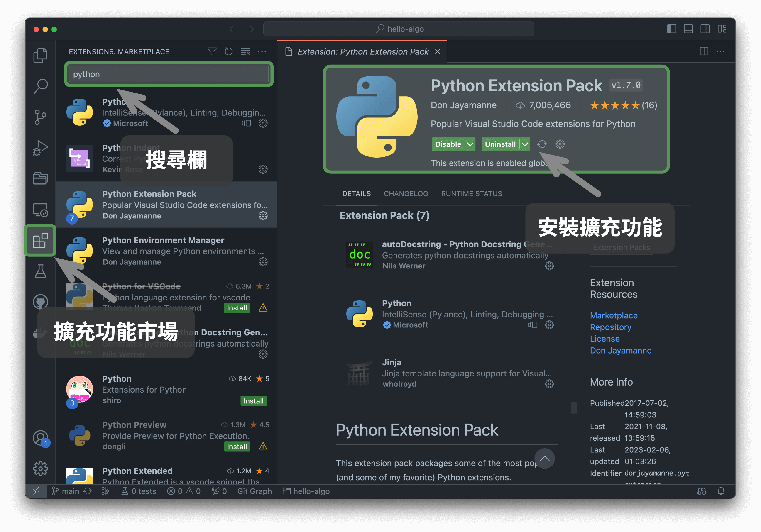Open the Repository link under Extension Resources

(x=610, y=327)
